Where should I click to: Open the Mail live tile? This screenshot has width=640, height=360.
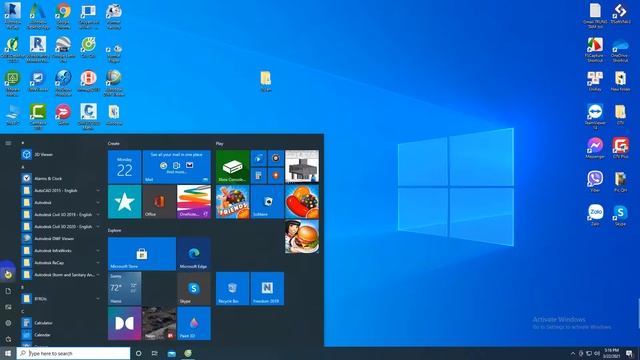click(x=177, y=167)
